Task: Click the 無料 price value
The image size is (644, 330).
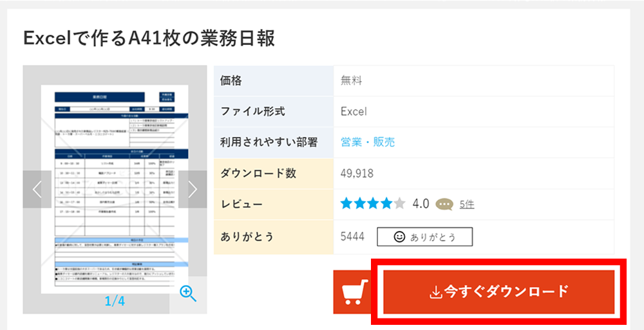Action: point(351,81)
